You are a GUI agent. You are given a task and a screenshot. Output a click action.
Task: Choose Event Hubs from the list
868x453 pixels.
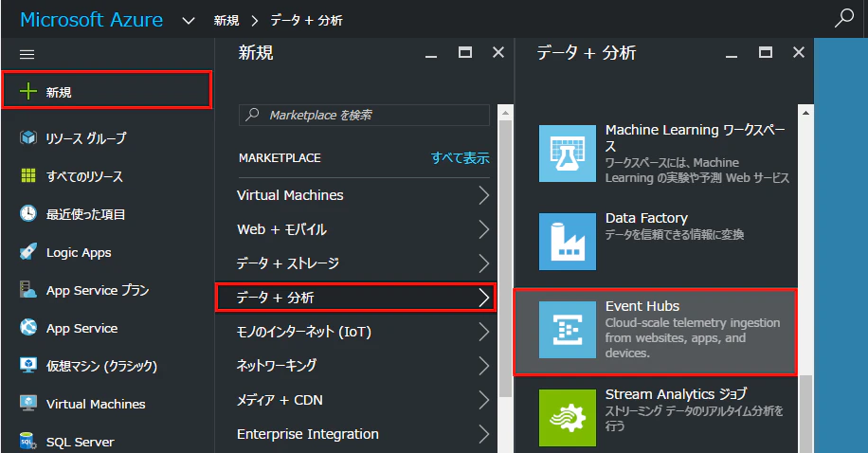[x=655, y=332]
